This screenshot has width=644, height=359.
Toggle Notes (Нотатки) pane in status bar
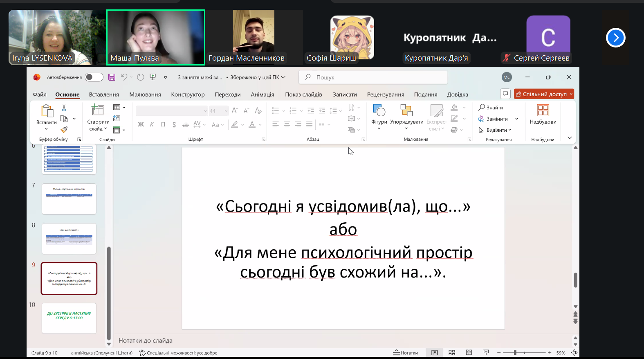(x=406, y=352)
